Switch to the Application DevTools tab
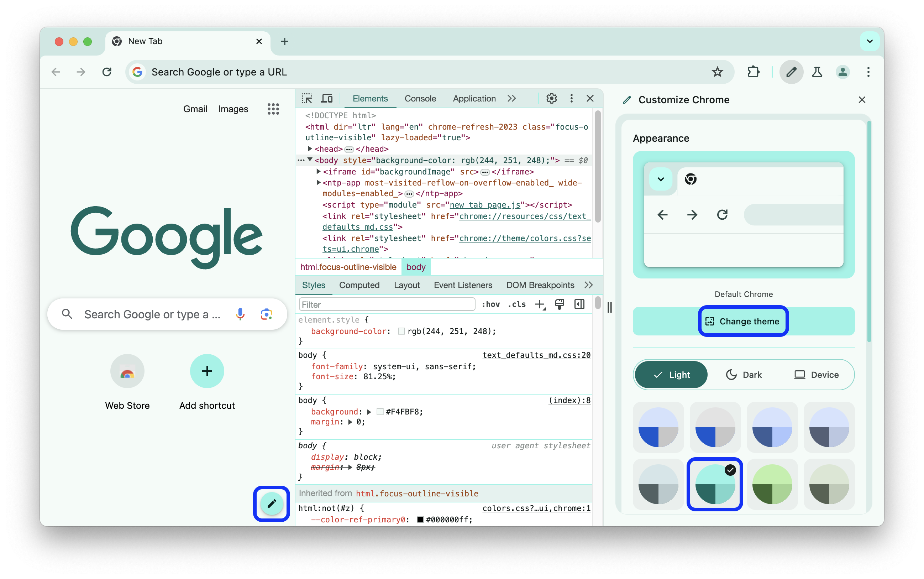 (474, 99)
